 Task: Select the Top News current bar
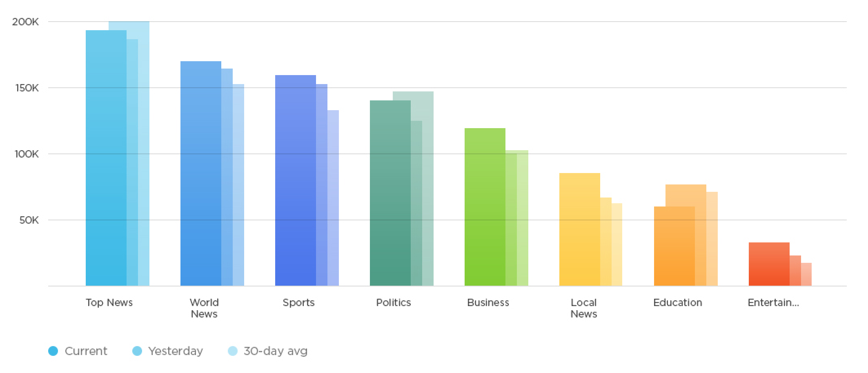point(106,158)
